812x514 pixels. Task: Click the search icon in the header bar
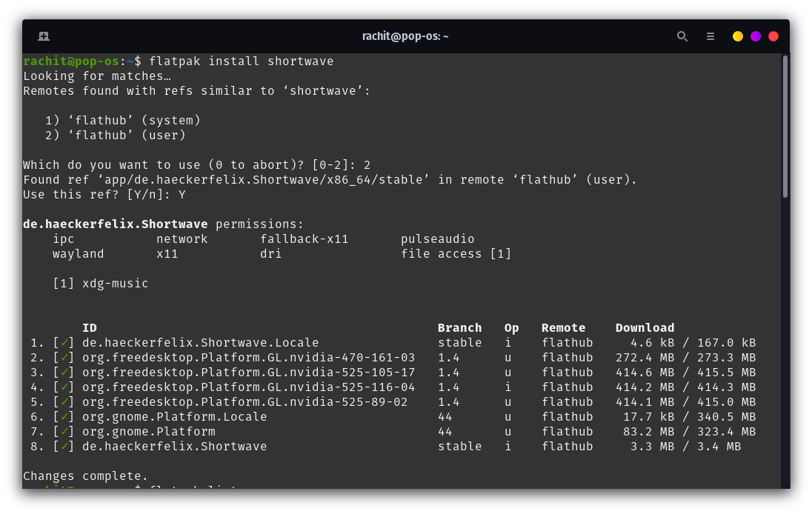tap(682, 36)
